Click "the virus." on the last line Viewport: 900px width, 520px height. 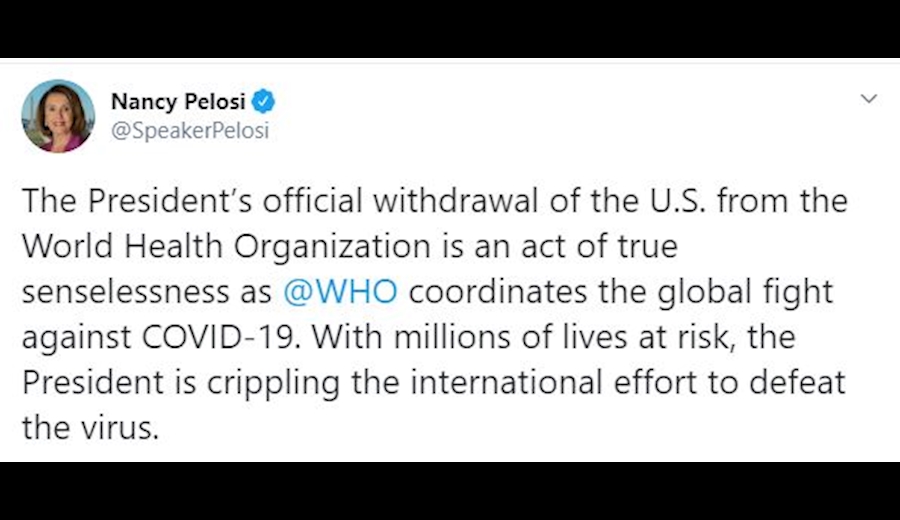click(x=91, y=428)
